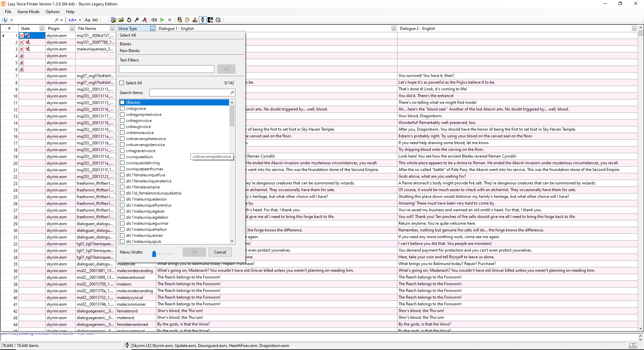This screenshot has width=644, height=350.
Task: Select the Fallout New Vegas game icon
Action: (x=180, y=20)
